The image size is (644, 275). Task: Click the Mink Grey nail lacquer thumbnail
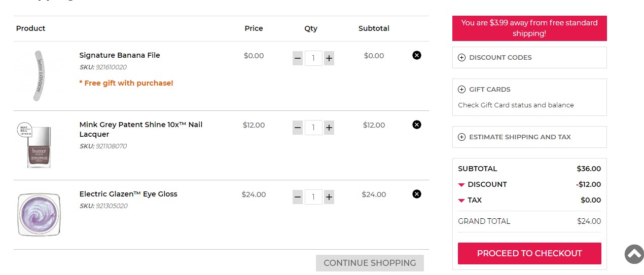point(39,145)
